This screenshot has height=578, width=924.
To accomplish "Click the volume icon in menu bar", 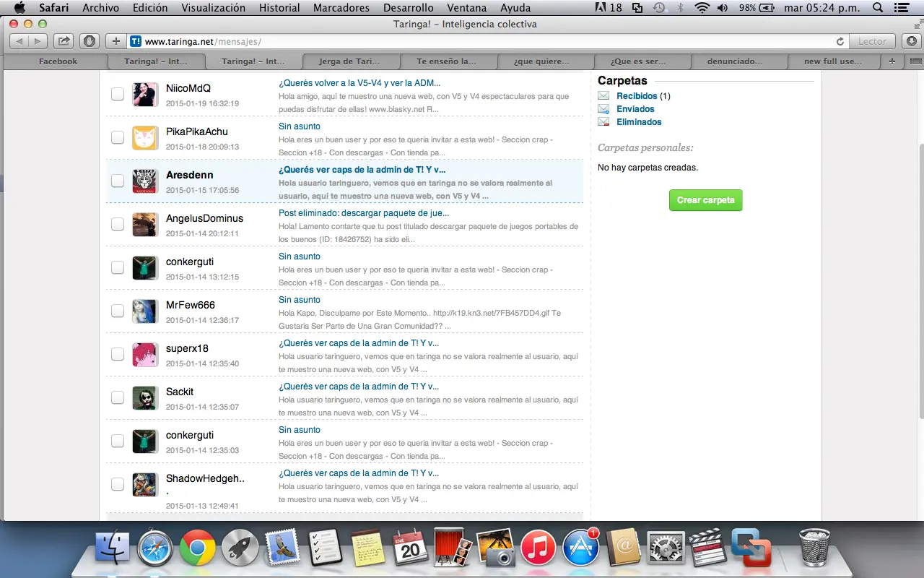I will (x=723, y=8).
